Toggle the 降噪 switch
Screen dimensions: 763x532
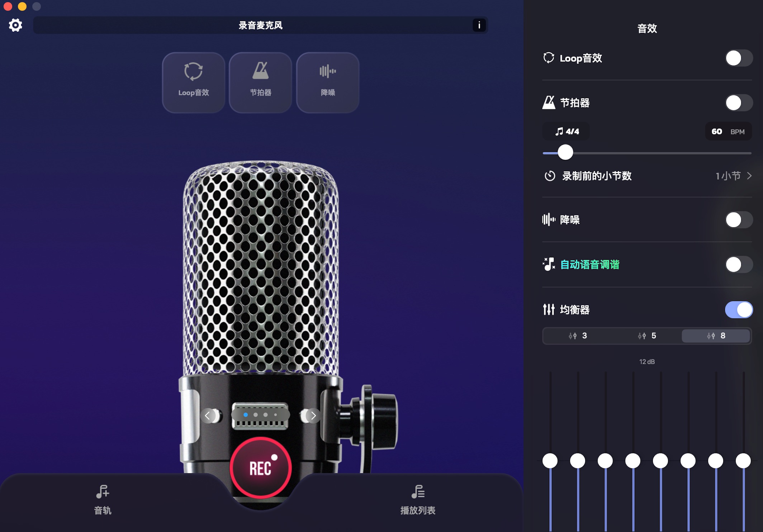(x=739, y=220)
